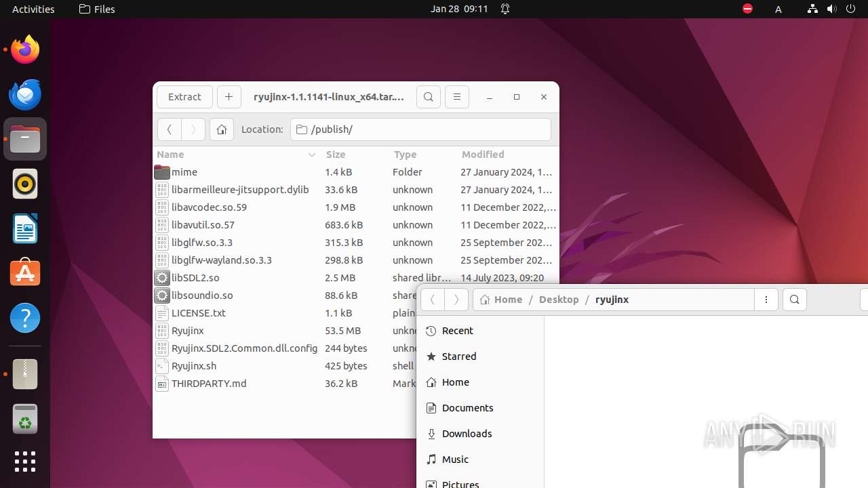Select THIRDPARTY.md in the archive
Viewport: 868px width, 488px height.
pos(285,384)
